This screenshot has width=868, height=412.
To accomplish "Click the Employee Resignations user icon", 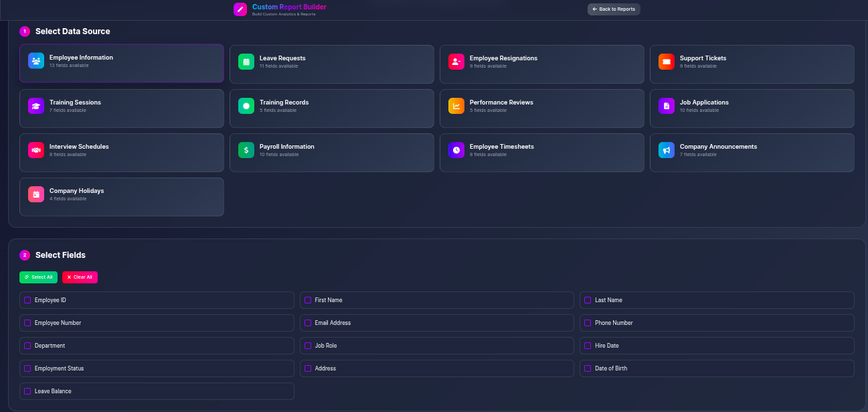I will 456,62.
